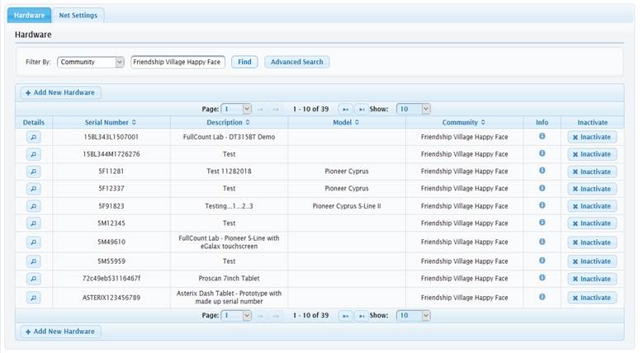
Task: Click info icon for serial 15BL343L1507001
Action: point(542,136)
